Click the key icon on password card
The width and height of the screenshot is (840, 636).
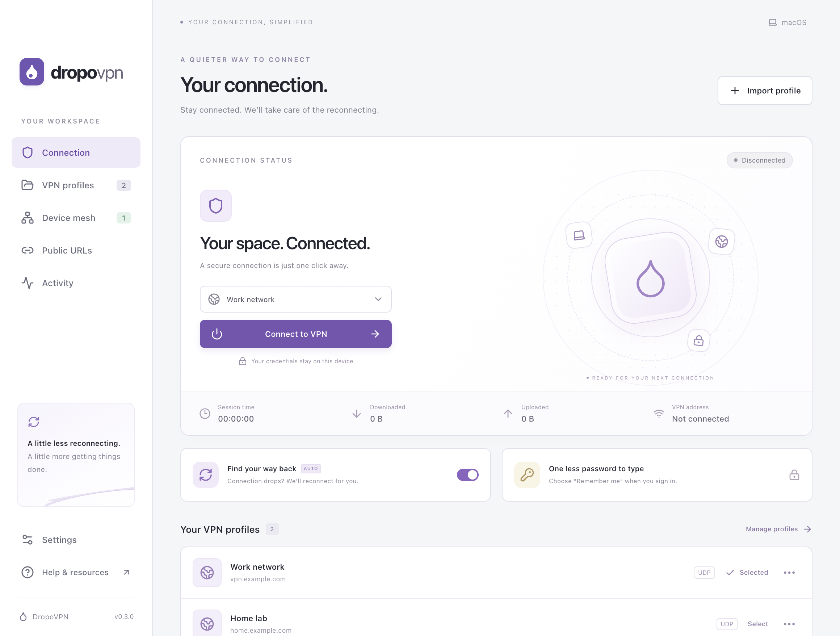point(527,474)
